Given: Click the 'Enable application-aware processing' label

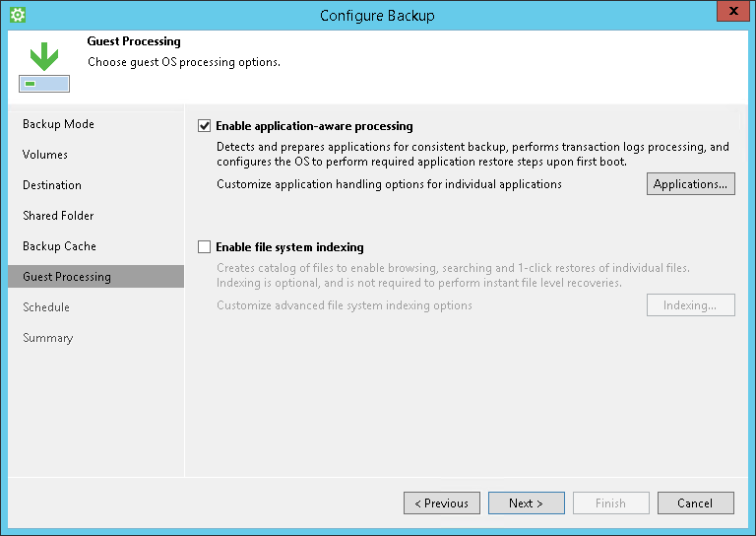Looking at the screenshot, I should coord(314,126).
